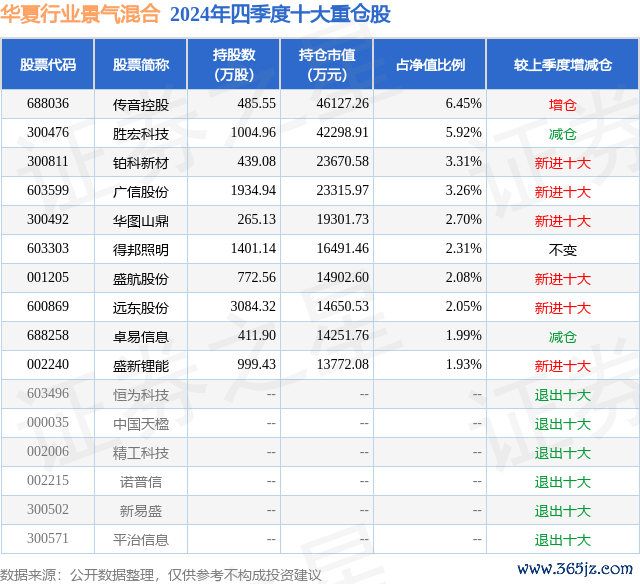Image resolution: width=640 pixels, height=584 pixels.
Task: Select stock name 恒为科技
Action: coord(141,395)
